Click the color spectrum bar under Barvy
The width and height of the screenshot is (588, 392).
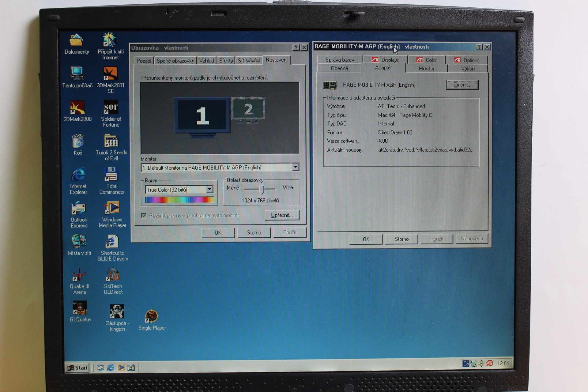(x=179, y=200)
